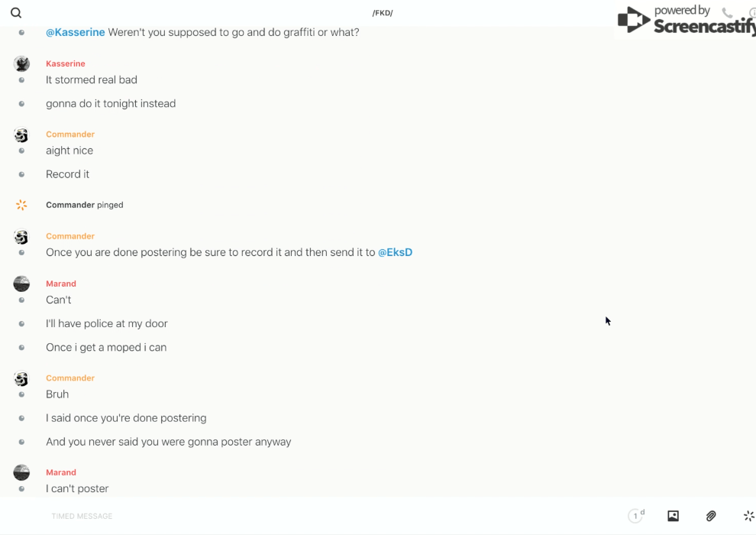
Task: Click the @EksD mention link
Action: pyautogui.click(x=395, y=252)
